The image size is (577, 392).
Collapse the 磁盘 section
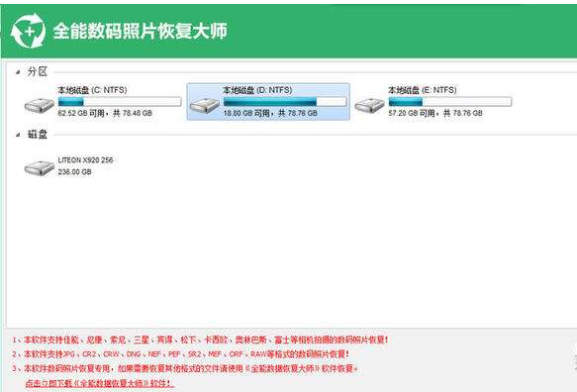[x=18, y=135]
